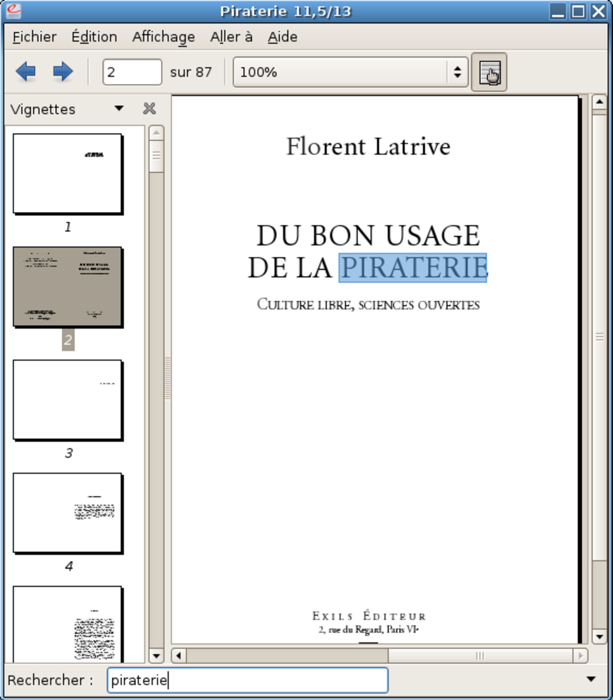Click the Rechercher field containing piraterie
Image resolution: width=613 pixels, height=700 pixels.
pyautogui.click(x=247, y=680)
